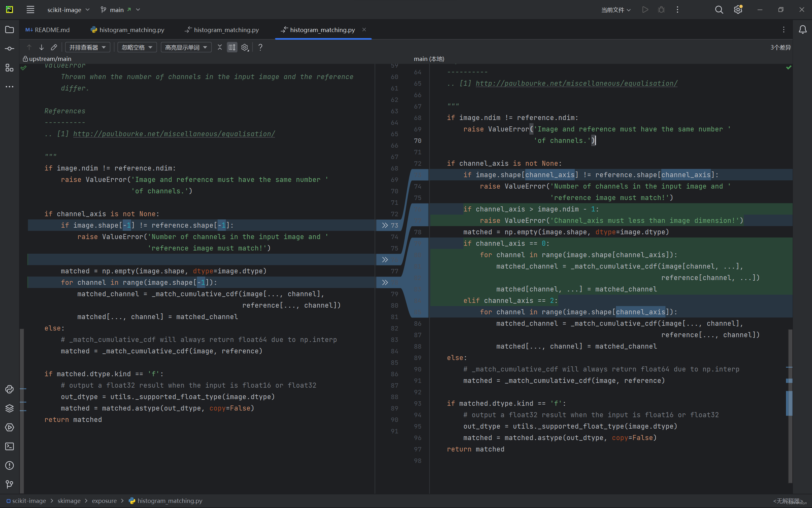Image resolution: width=812 pixels, height=508 pixels.
Task: Open the main branch dropdown
Action: pos(120,10)
